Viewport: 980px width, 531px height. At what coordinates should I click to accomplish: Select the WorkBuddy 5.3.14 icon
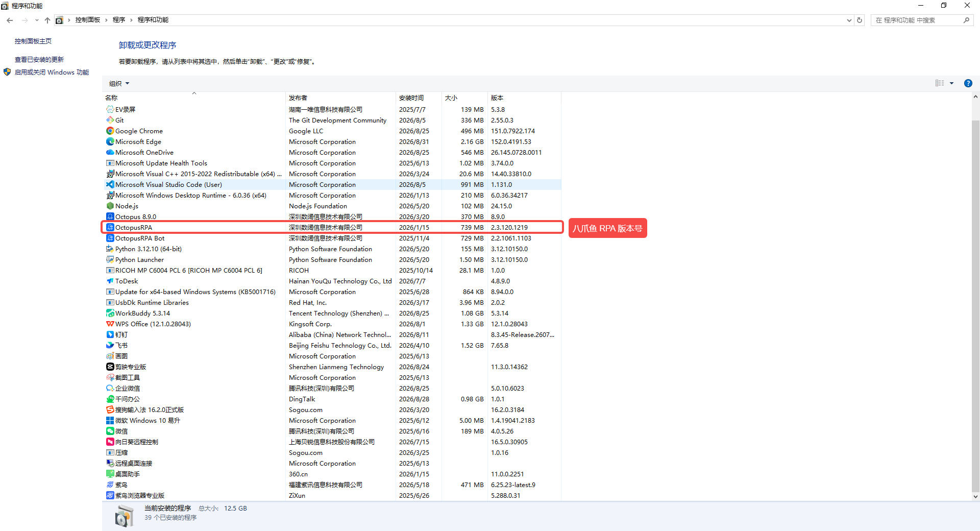click(x=110, y=313)
